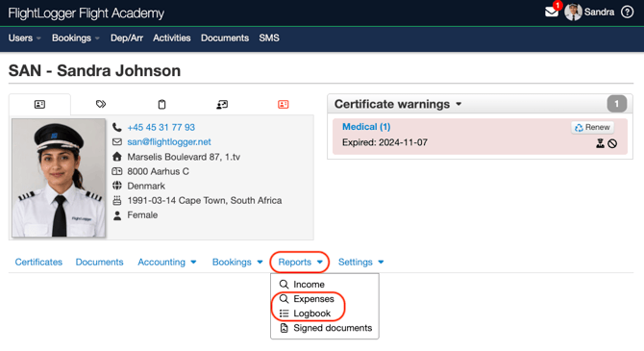Select the contact card profile tab icon
Viewport: 644px width, 351px height.
pos(39,105)
